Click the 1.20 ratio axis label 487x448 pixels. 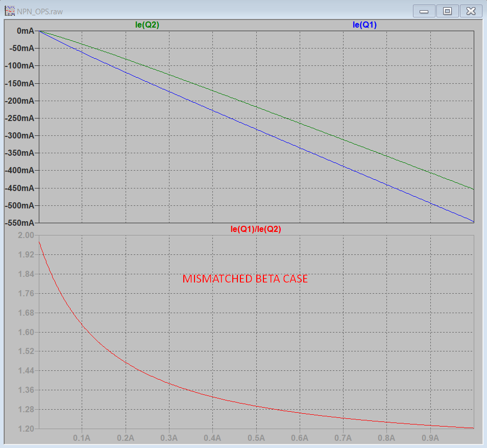click(26, 429)
